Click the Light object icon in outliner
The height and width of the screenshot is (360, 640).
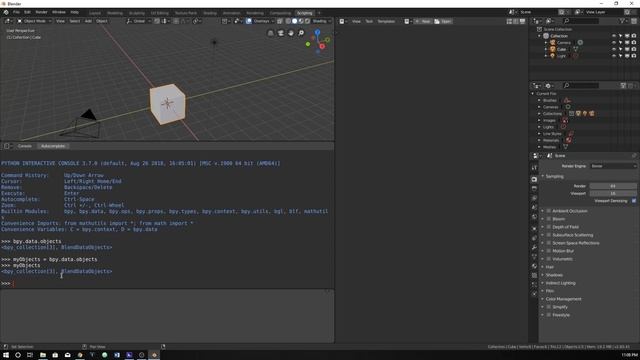tap(553, 56)
